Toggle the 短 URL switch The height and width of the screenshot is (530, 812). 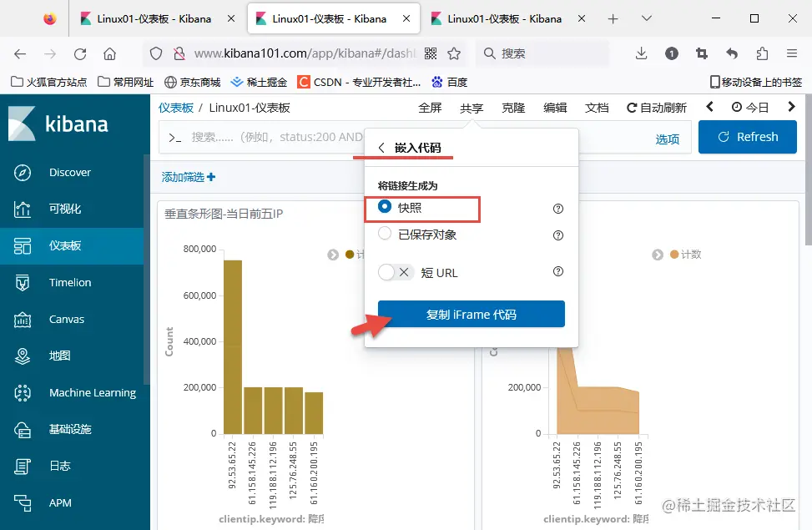(396, 272)
